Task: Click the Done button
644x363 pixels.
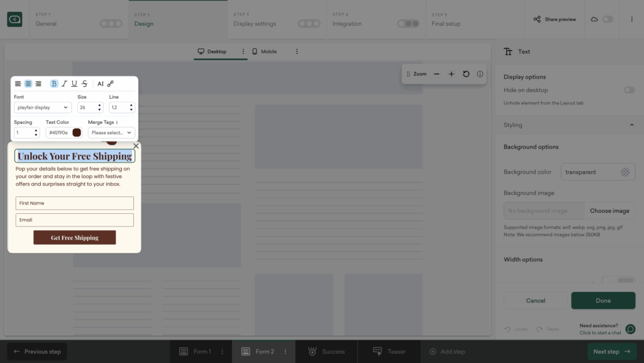Action: (603, 301)
